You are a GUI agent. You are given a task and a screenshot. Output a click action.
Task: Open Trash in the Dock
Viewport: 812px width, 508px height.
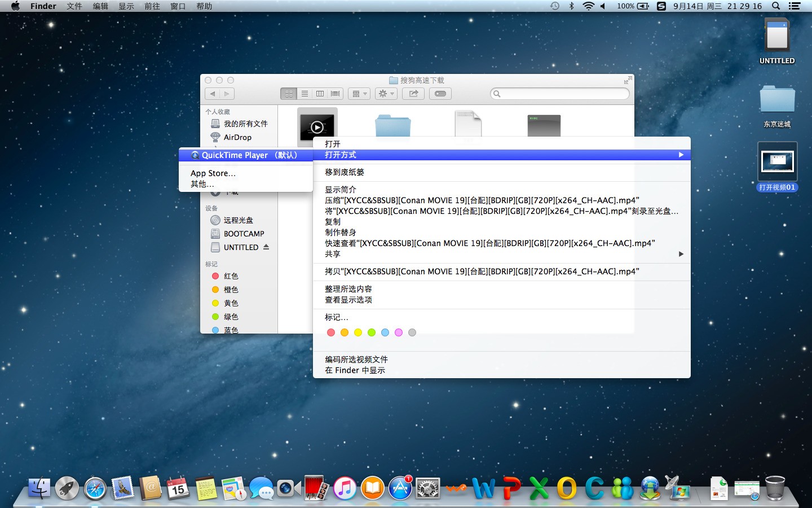pyautogui.click(x=775, y=488)
